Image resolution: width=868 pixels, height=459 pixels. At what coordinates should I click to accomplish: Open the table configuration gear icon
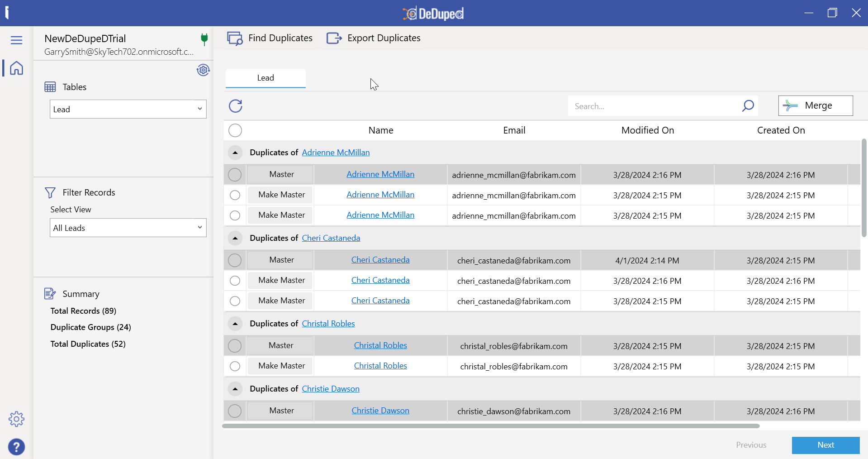tap(203, 70)
